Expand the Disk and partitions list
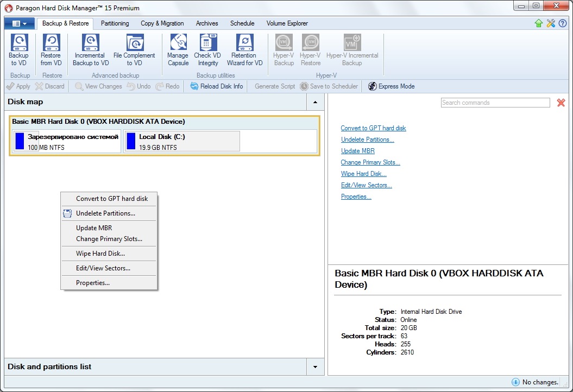Image resolution: width=573 pixels, height=392 pixels. (315, 367)
